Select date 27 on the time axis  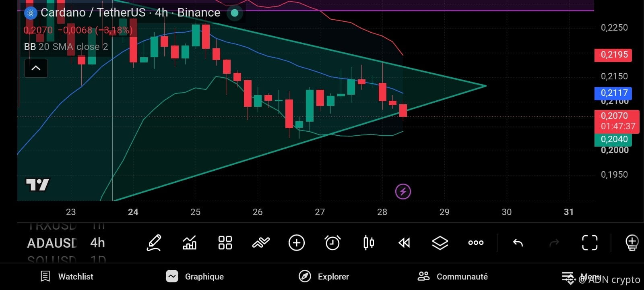pyautogui.click(x=320, y=212)
